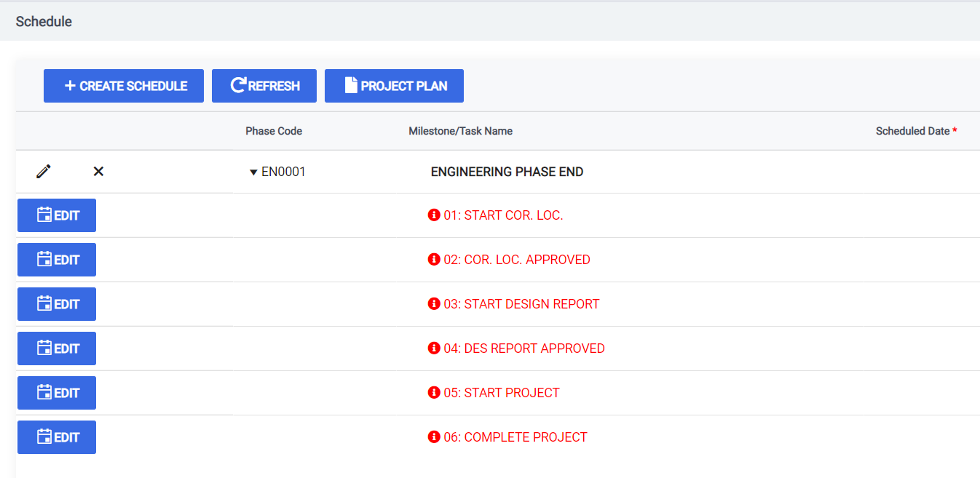Click the Milestone/Task Name column header

pyautogui.click(x=461, y=131)
